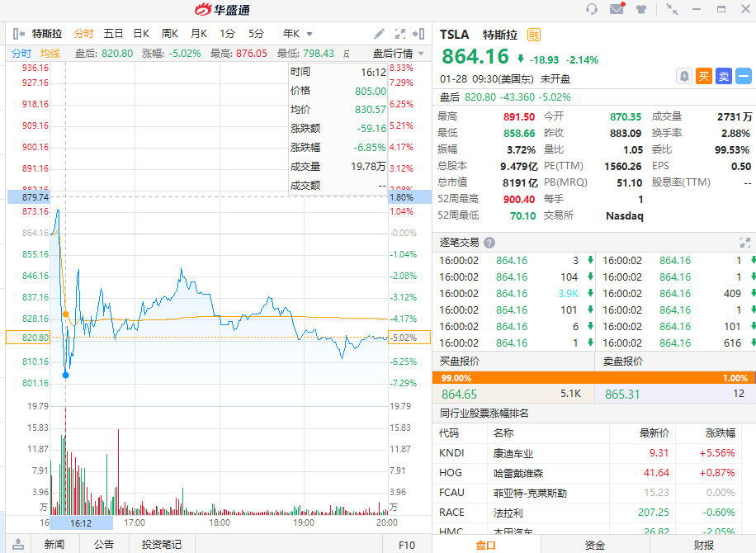This screenshot has height=553, width=756.
Task: Click the 卖盘报价 header
Action: (623, 362)
